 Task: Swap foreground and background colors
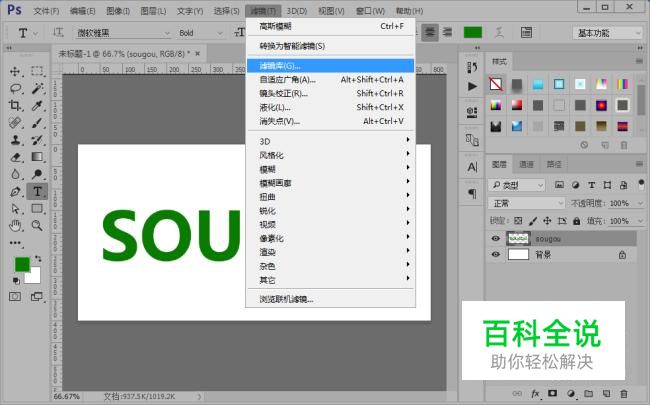click(38, 259)
